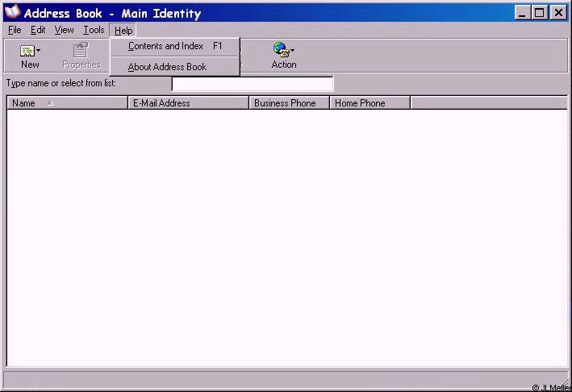
Task: Close the open Help menu
Action: point(123,30)
